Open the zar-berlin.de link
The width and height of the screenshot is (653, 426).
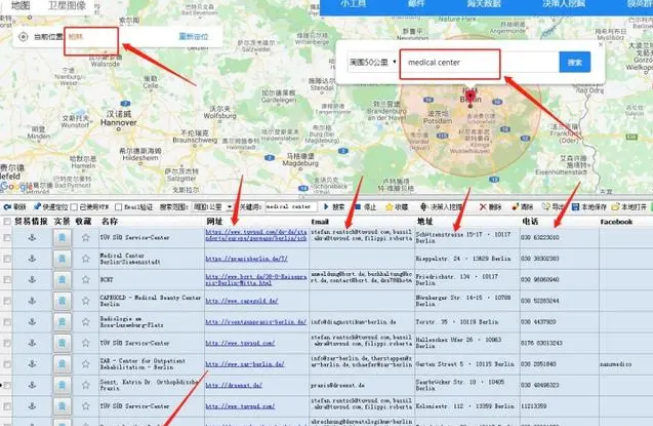[245, 364]
